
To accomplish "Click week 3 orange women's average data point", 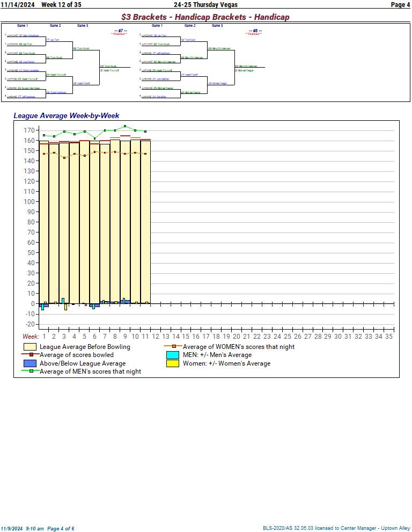I will click(64, 158).
